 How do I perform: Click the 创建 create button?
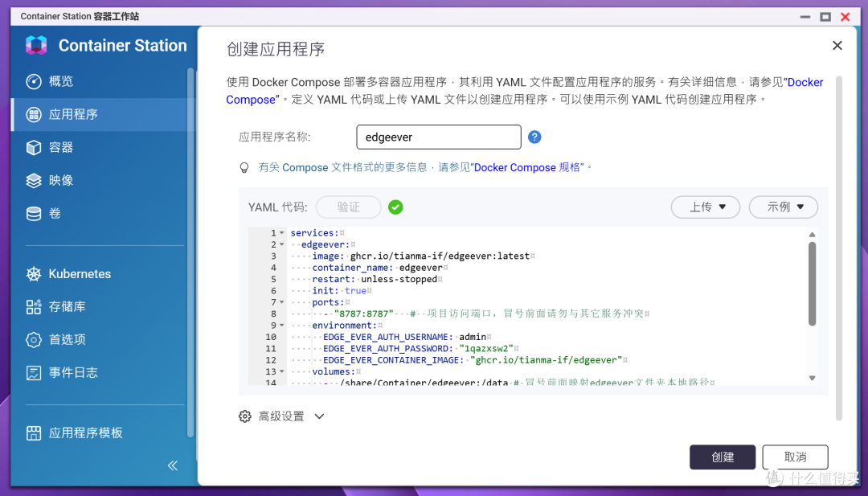[723, 457]
